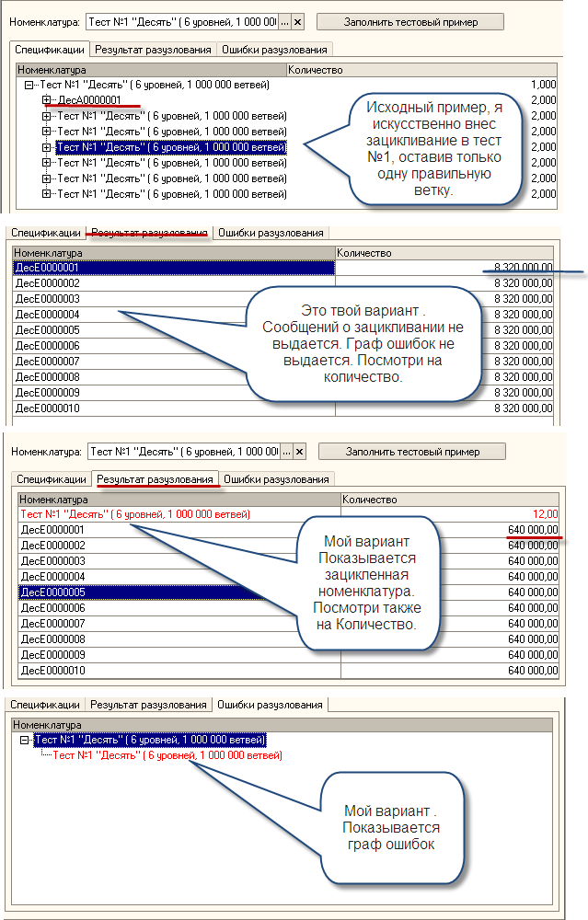The image size is (588, 920).
Task: Click Номенклатура header in the errors graph panel
Action: [x=282, y=725]
